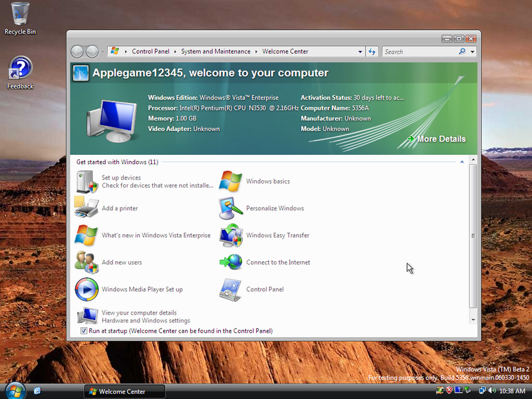Viewport: 532px width, 399px height.
Task: Click the scroll-up arrow of the items list
Action: [x=473, y=160]
